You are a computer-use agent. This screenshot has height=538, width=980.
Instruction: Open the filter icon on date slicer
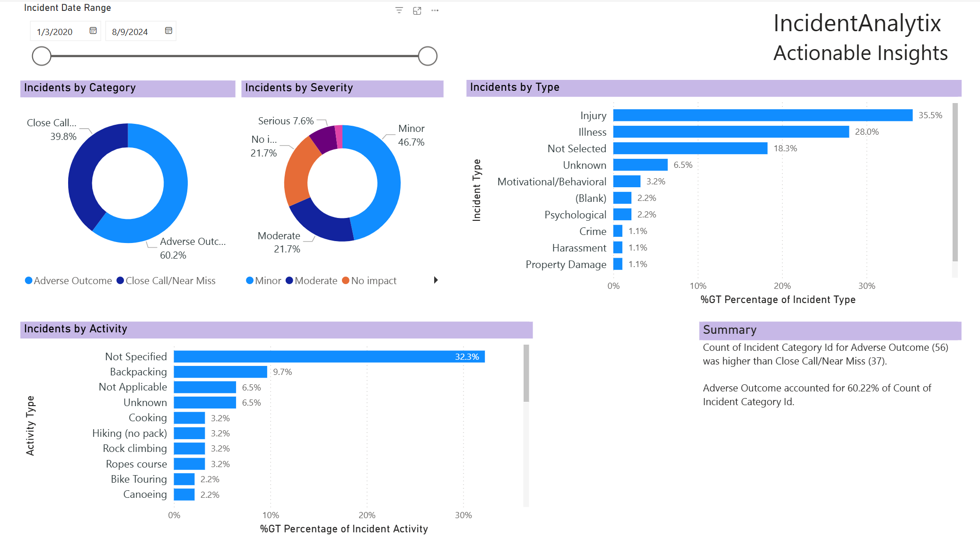tap(399, 10)
